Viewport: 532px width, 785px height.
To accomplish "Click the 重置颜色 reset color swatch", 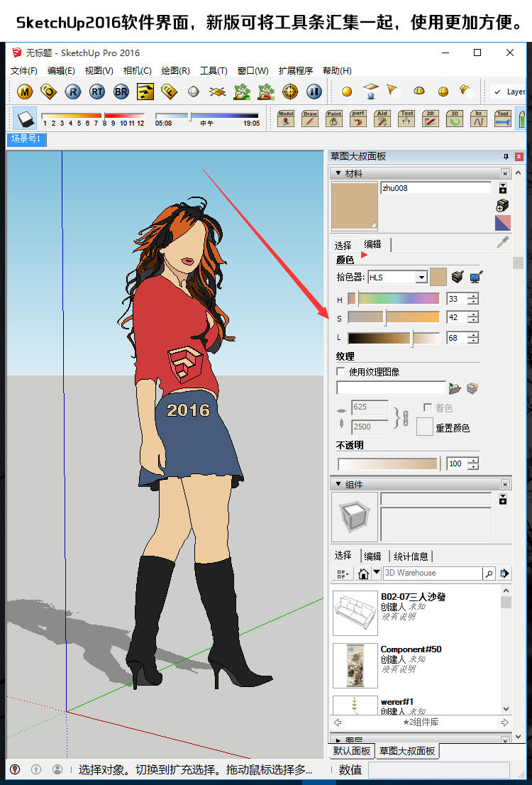I will tap(425, 427).
